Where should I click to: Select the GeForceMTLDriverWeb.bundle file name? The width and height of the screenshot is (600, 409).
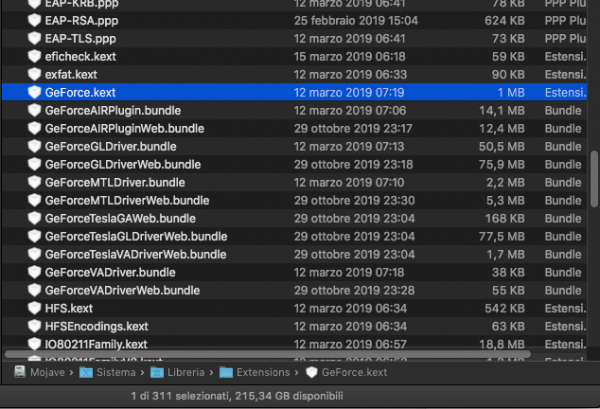(x=127, y=200)
